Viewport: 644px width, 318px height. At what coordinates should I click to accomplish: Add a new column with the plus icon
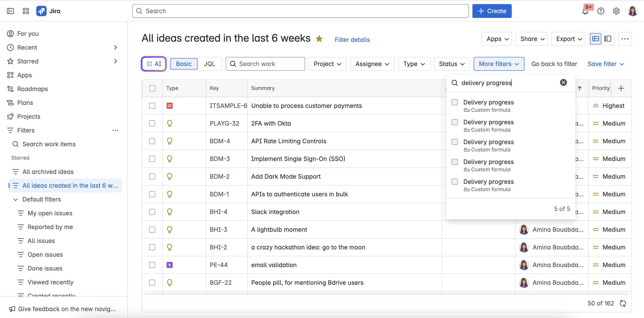(622, 88)
